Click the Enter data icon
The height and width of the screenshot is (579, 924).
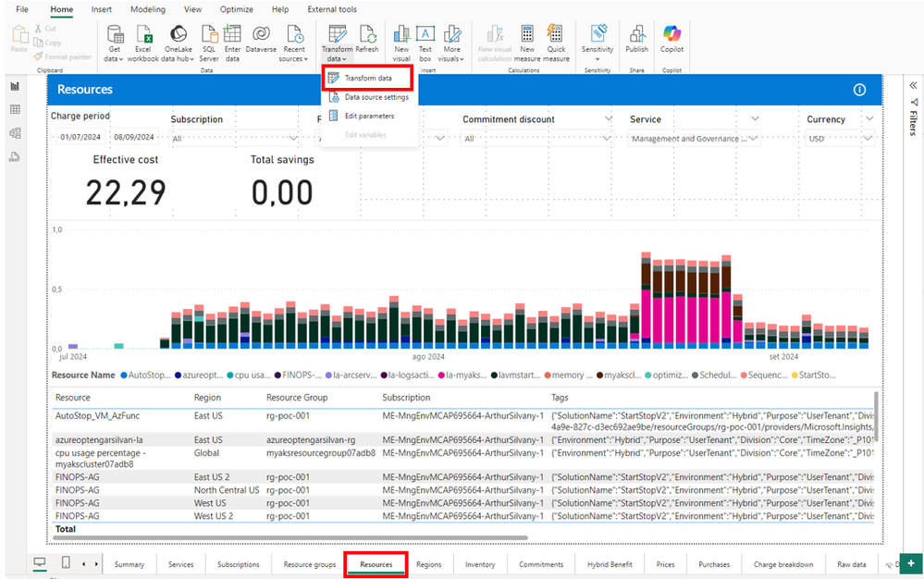pos(232,33)
